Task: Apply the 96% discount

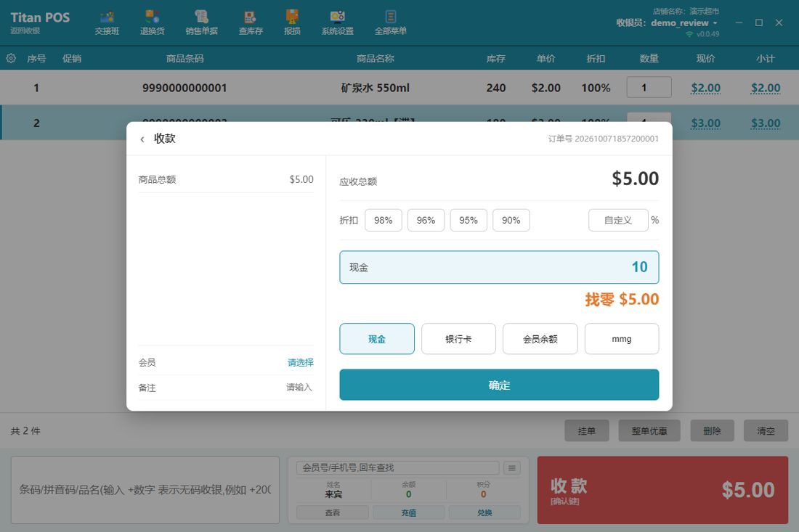Action: coord(426,220)
